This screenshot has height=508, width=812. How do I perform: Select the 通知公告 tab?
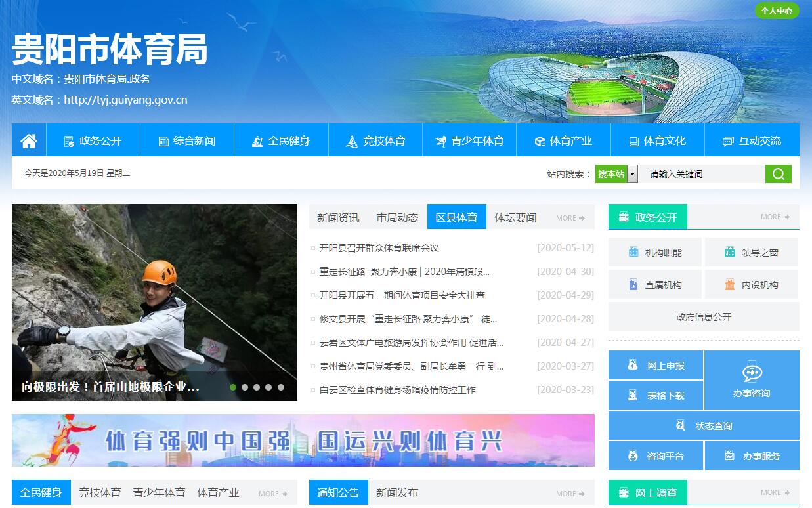338,492
